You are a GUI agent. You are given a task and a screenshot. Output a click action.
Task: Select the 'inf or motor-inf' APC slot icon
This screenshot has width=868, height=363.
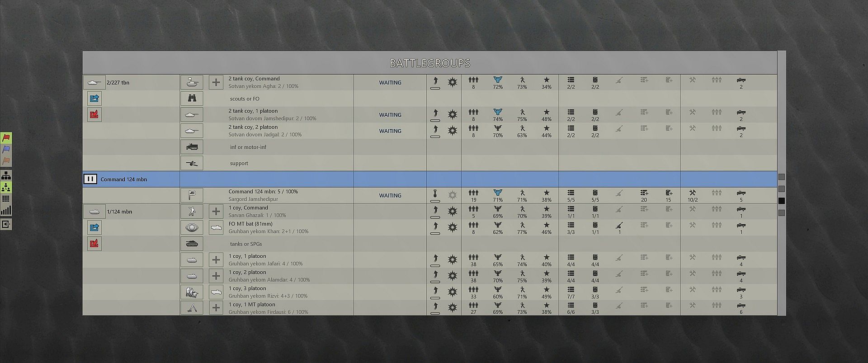point(192,147)
